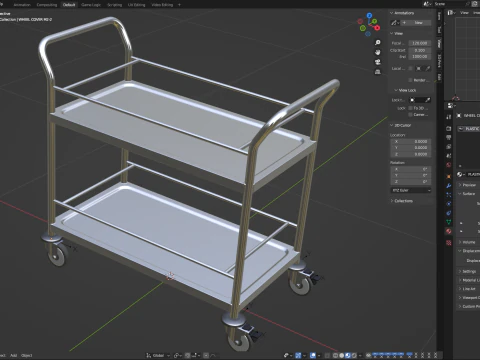The width and height of the screenshot is (480, 360).
Task: Click the green Y axis on navigation gizmo
Action: point(375,21)
